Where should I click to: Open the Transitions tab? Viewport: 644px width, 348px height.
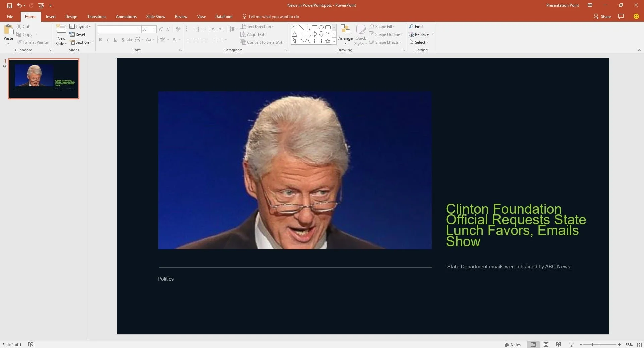(97, 16)
